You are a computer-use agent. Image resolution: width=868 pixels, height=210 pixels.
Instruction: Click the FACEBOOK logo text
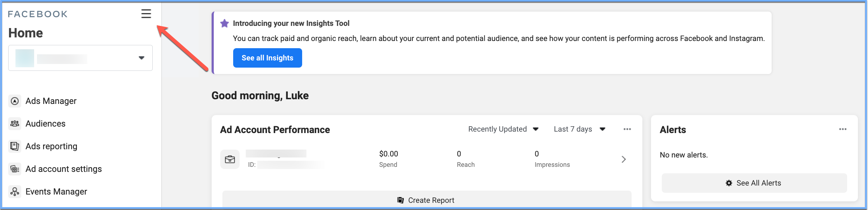[38, 14]
